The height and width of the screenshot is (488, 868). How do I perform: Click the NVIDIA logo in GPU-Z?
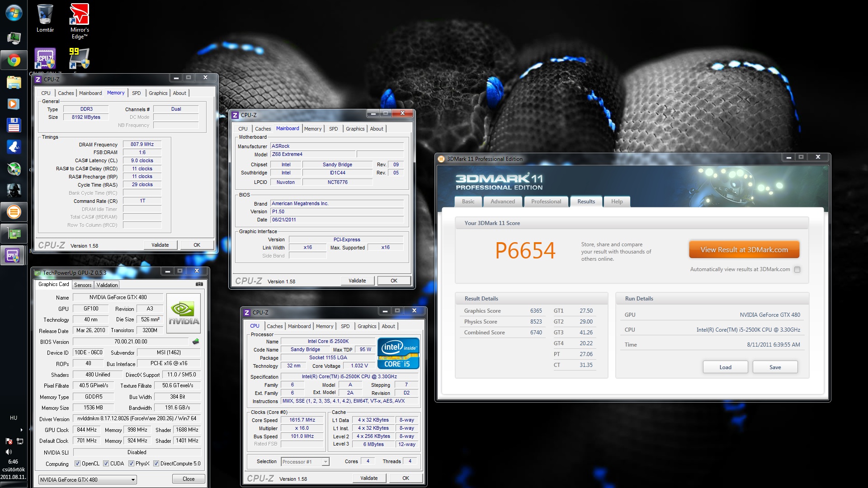tap(184, 313)
